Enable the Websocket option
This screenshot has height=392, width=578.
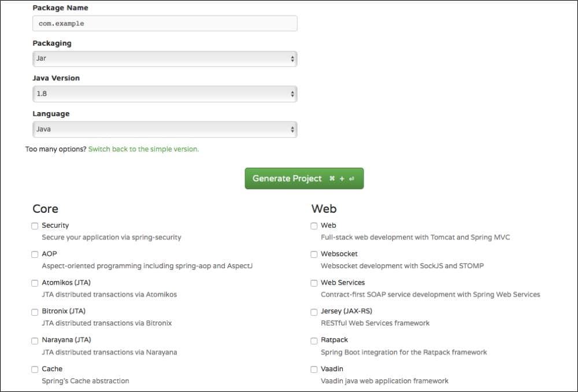click(x=314, y=254)
